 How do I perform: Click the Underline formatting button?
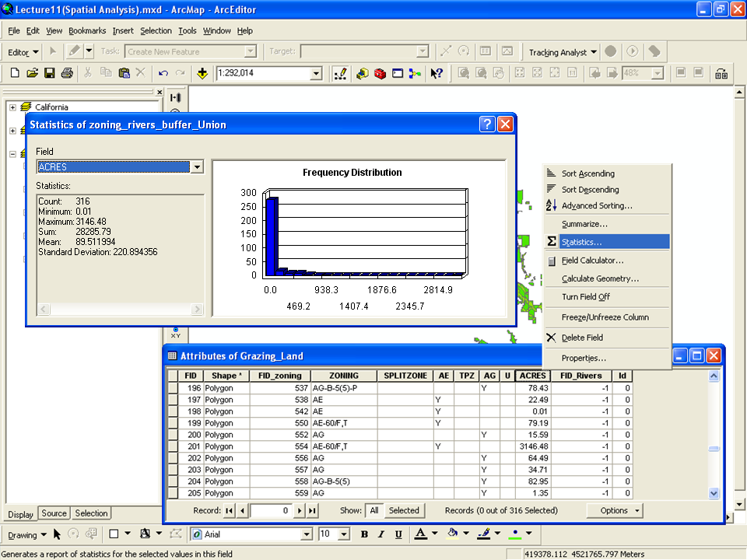[x=398, y=534]
